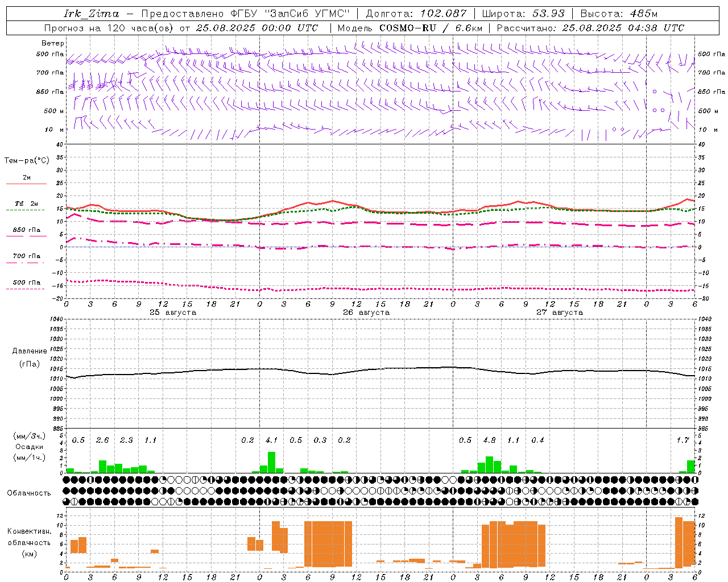728x582 pixels.
Task: Click the 25 августа date label
Action: pyautogui.click(x=173, y=313)
